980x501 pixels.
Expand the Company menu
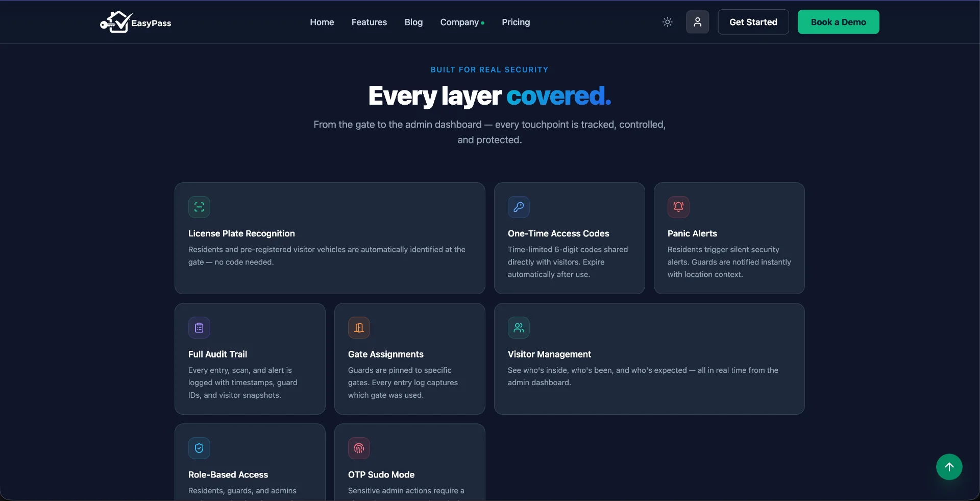462,22
